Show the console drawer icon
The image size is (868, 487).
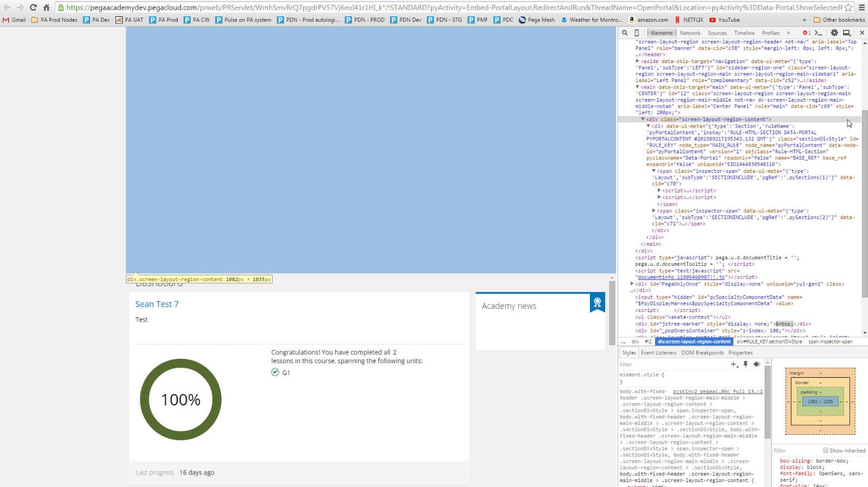[819, 33]
